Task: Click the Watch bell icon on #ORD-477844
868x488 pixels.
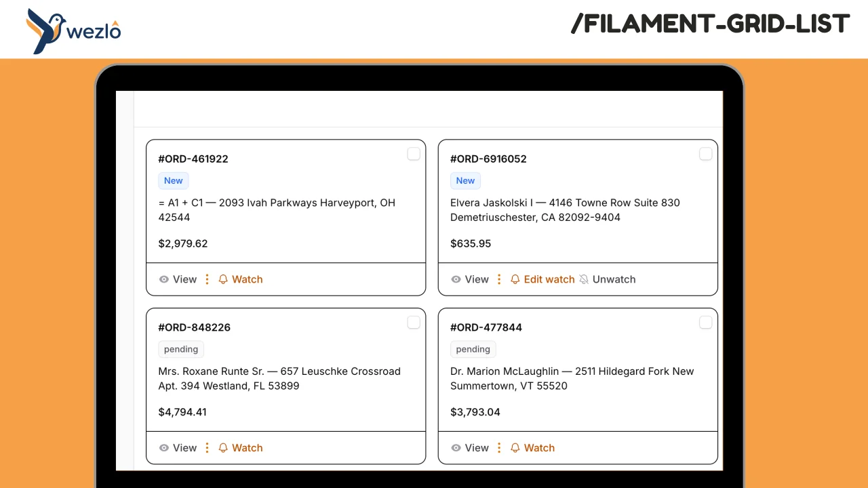Action: pos(515,447)
